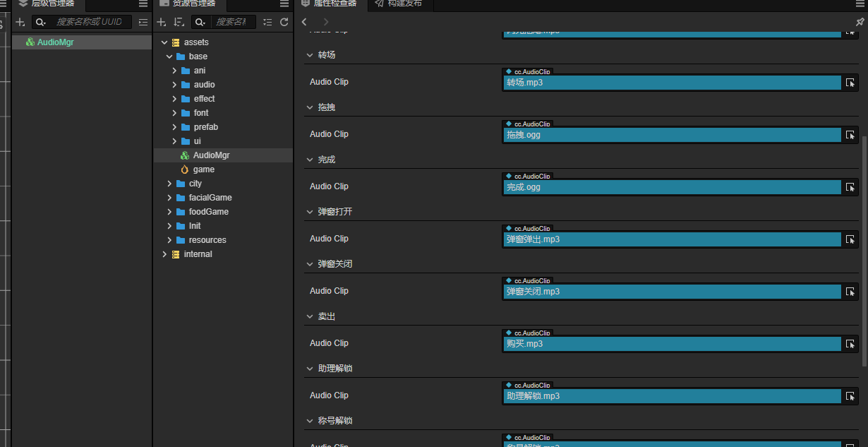Expand the ani folder

pyautogui.click(x=174, y=71)
